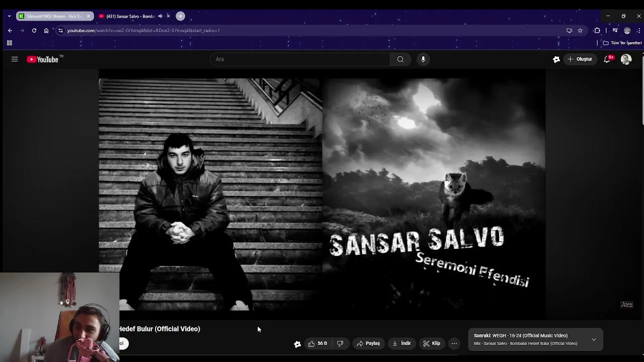Go forward in the browser
The width and height of the screenshot is (644, 362).
pyautogui.click(x=22, y=31)
